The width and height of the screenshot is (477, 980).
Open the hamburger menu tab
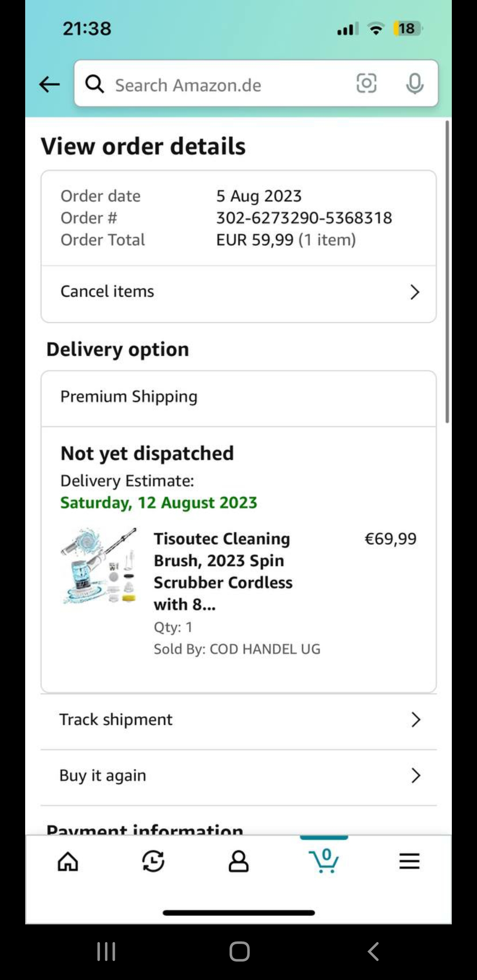point(409,861)
